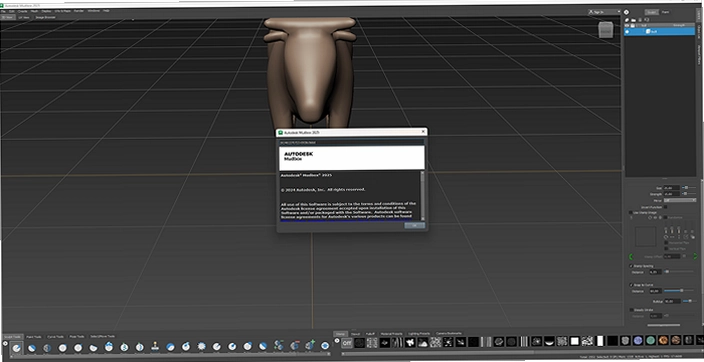Open the Camera Bookmarks tab

(x=449, y=333)
